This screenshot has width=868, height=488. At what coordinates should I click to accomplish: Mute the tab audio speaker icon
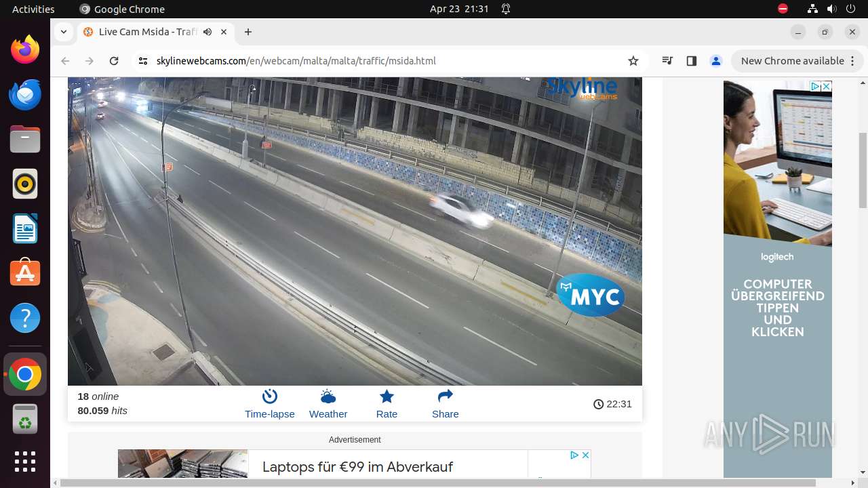208,32
